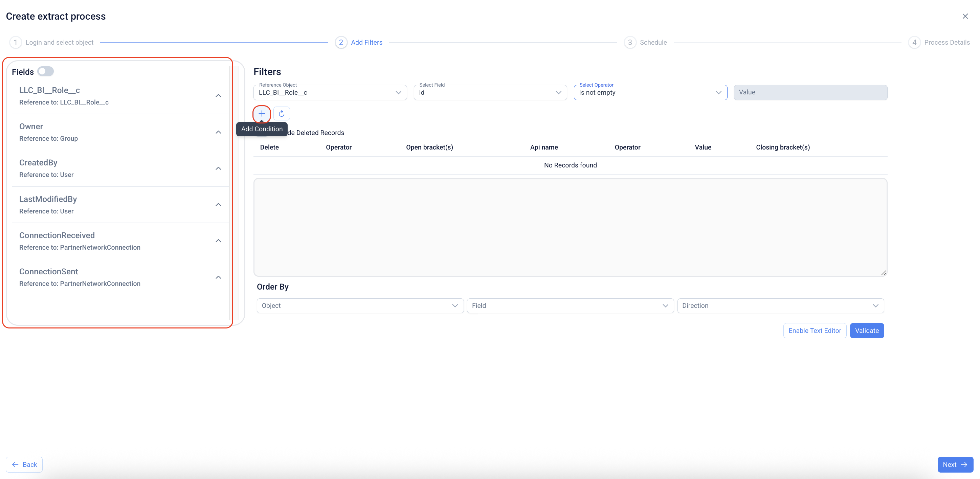Open the Select Operator dropdown
This screenshot has width=980, height=479.
tap(650, 92)
